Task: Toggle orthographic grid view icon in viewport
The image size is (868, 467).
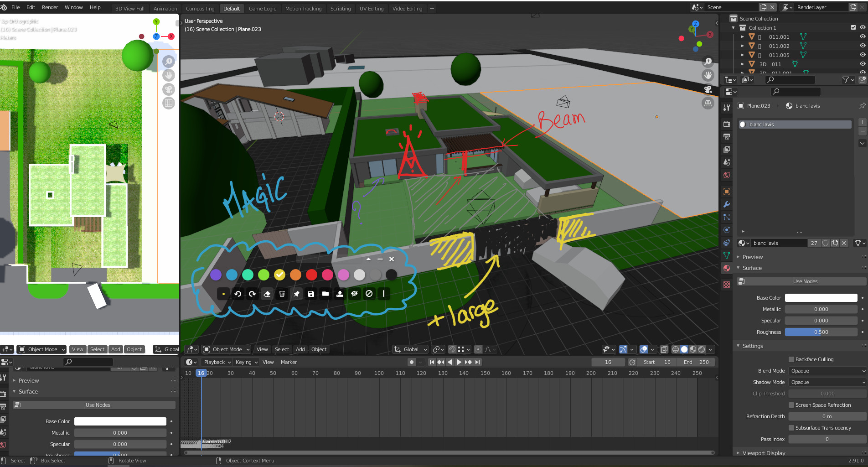Action: point(708,103)
